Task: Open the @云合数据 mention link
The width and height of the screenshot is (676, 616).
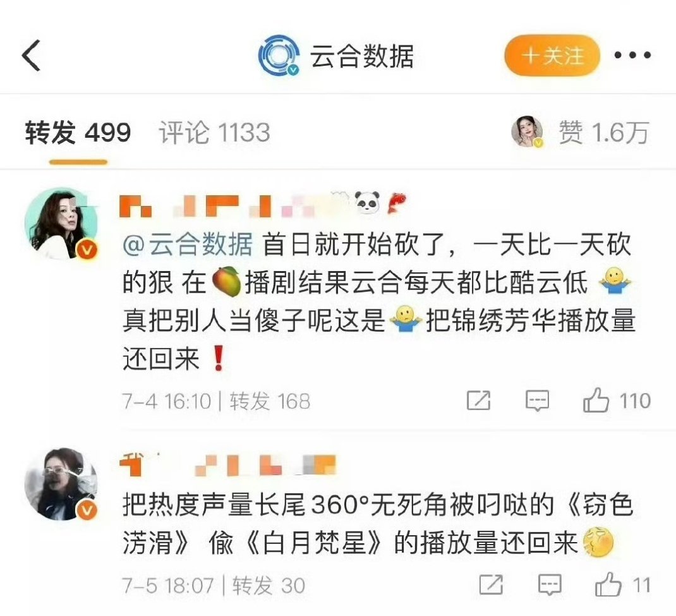Action: (188, 245)
